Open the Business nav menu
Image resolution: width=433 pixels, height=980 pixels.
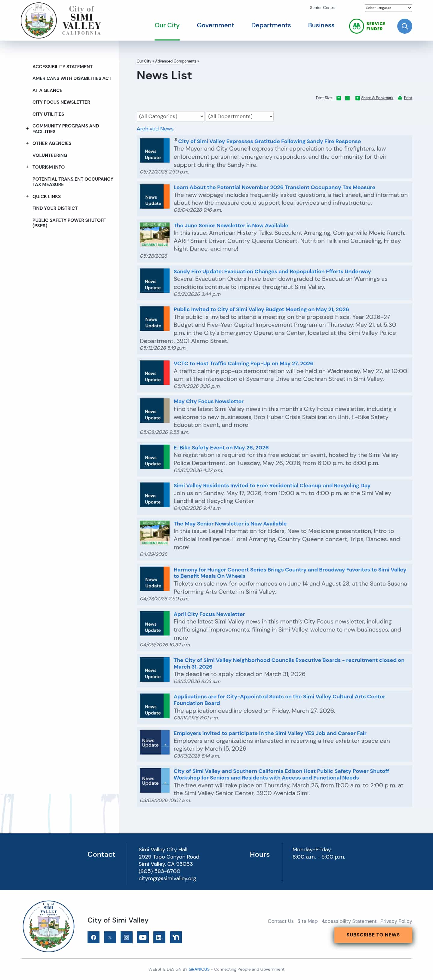click(x=321, y=26)
